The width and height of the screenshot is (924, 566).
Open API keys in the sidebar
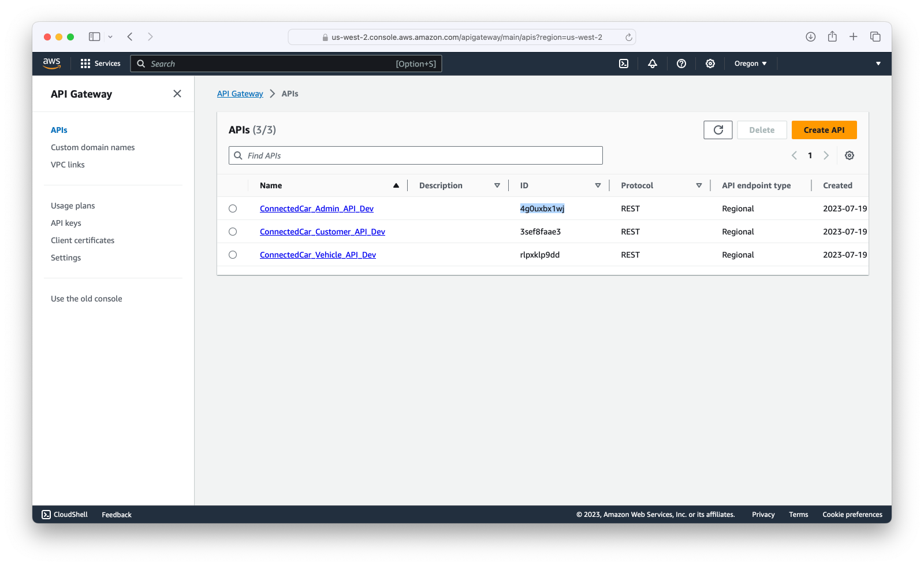coord(66,223)
